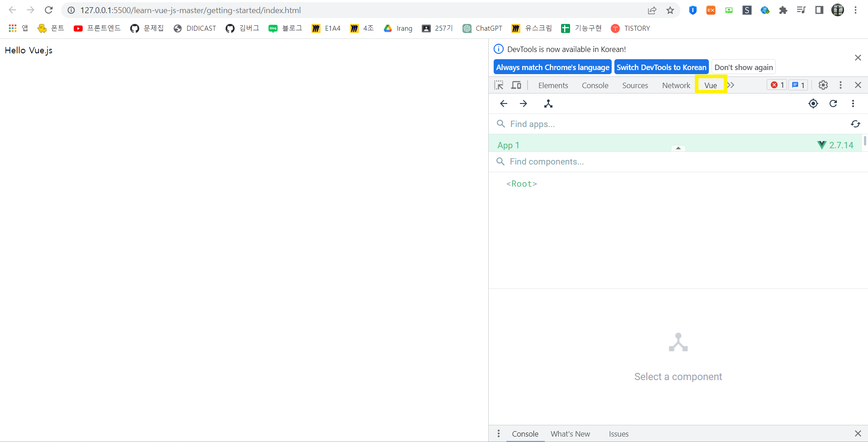Dismiss the DevTools language notice
The height and width of the screenshot is (442, 868).
coord(858,57)
